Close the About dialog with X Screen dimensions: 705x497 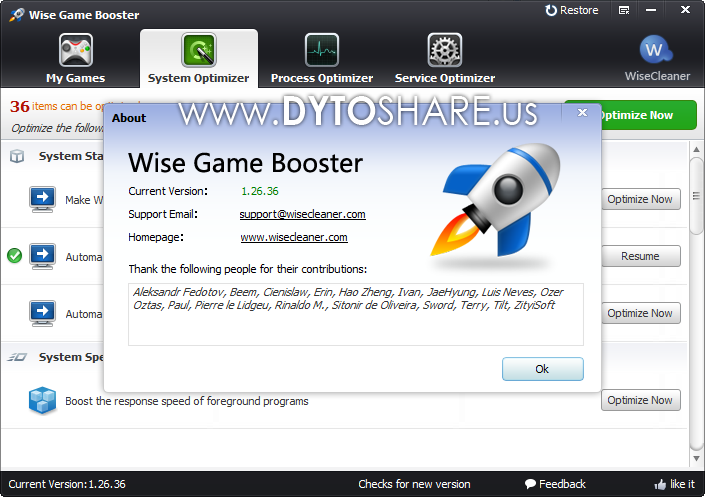point(582,112)
